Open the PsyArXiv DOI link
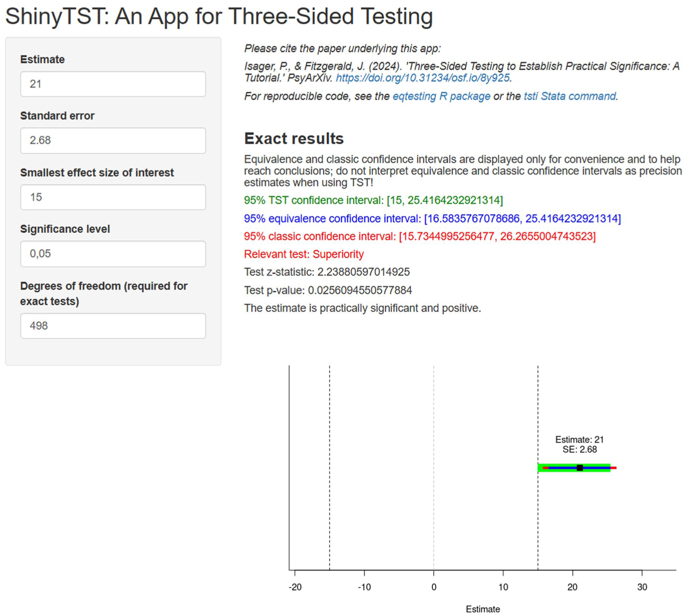This screenshot has width=686, height=616. (423, 78)
